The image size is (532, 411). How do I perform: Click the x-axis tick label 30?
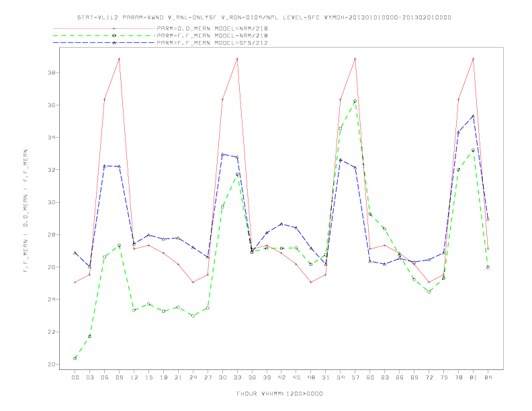pyautogui.click(x=222, y=377)
